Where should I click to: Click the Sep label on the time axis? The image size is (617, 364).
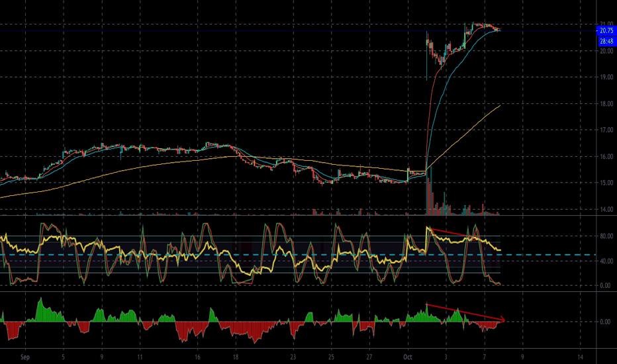coord(24,357)
